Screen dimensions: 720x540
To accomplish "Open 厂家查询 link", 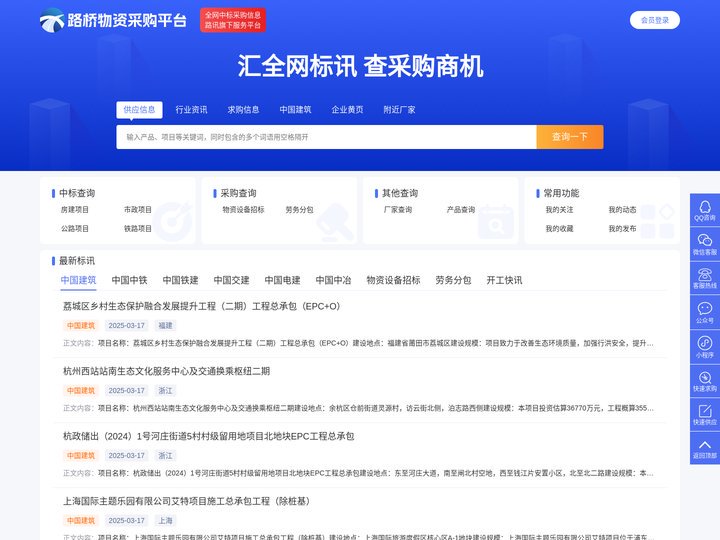I will tap(398, 210).
